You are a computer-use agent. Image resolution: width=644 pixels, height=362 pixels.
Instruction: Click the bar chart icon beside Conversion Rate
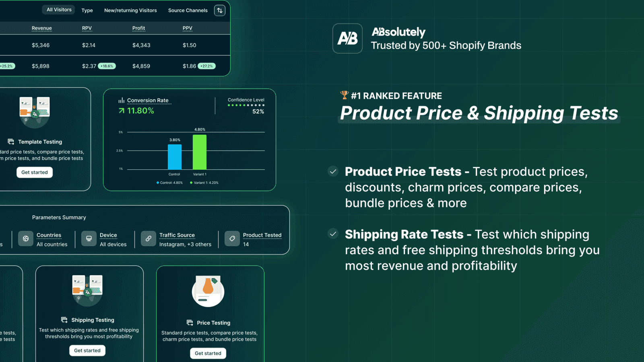point(121,100)
